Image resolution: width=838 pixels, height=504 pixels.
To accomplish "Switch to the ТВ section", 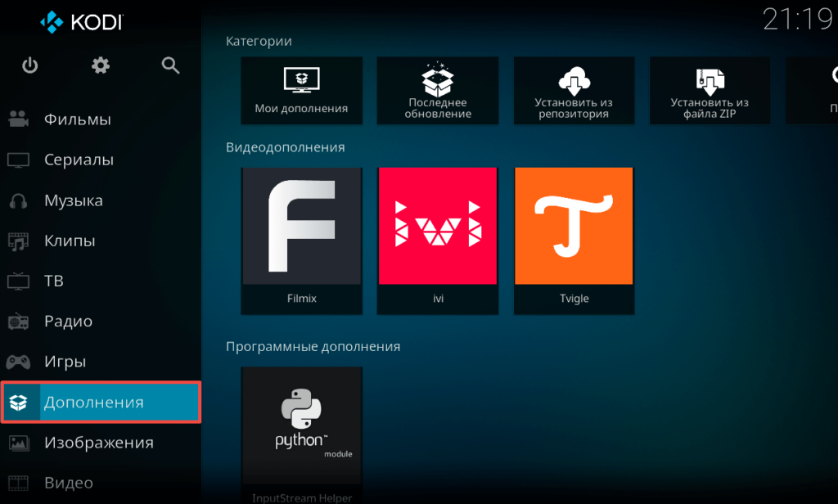I will click(53, 281).
